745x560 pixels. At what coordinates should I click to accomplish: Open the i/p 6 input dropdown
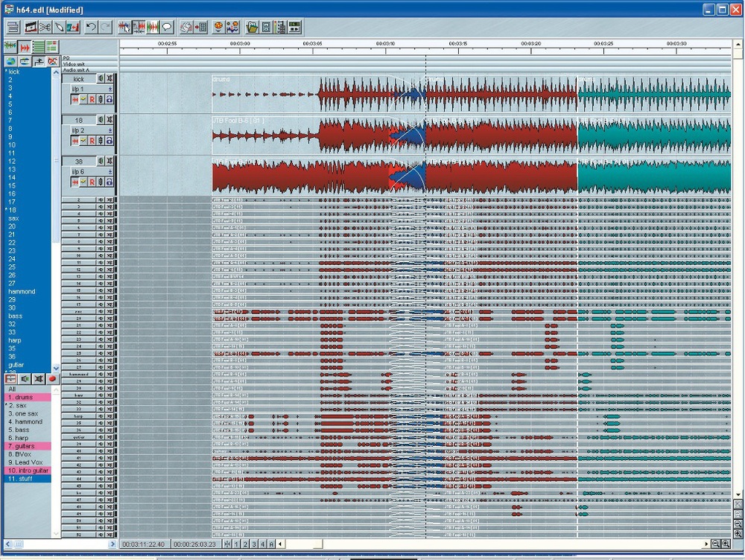coord(110,171)
